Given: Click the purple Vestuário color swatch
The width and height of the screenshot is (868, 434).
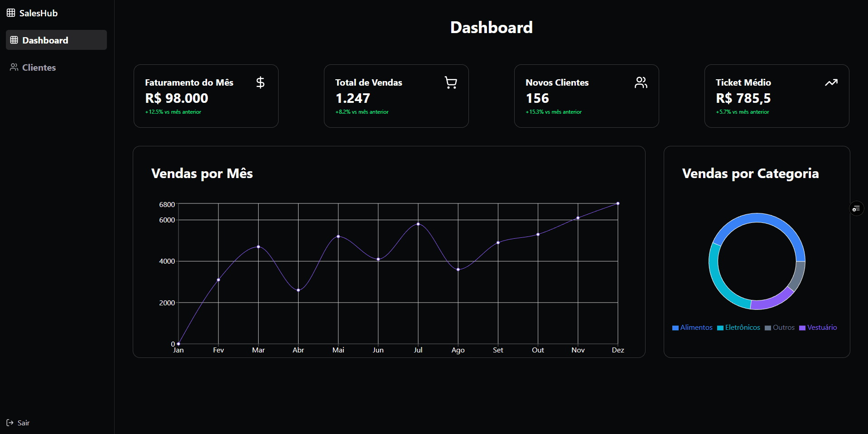Looking at the screenshot, I should click(x=802, y=328).
